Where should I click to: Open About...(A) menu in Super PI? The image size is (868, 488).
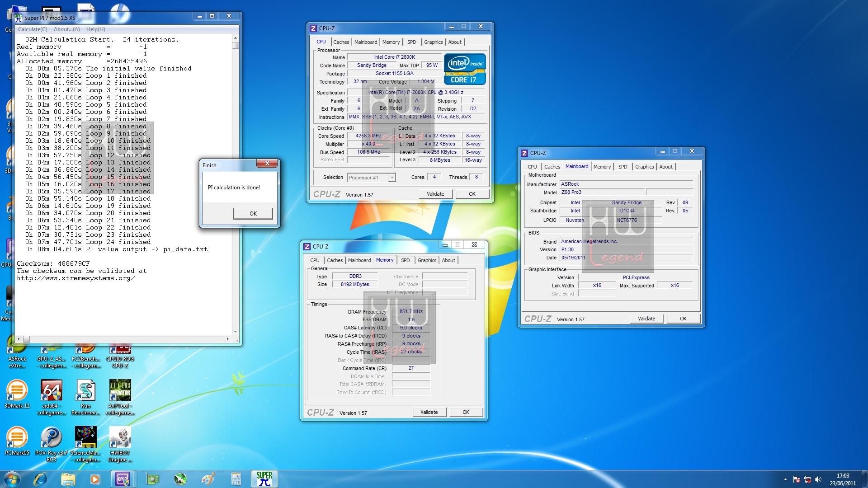point(66,29)
